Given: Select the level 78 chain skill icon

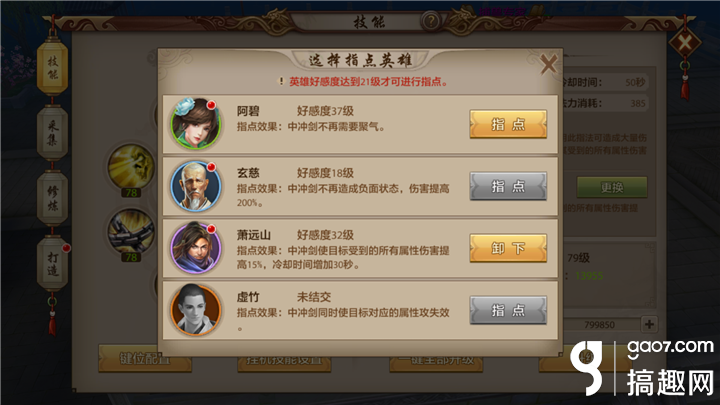Looking at the screenshot, I should click(x=131, y=233).
